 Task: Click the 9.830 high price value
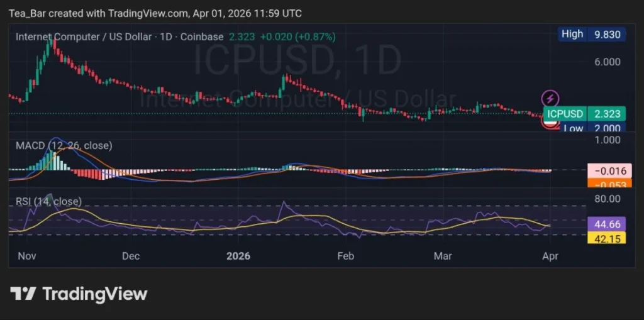606,35
